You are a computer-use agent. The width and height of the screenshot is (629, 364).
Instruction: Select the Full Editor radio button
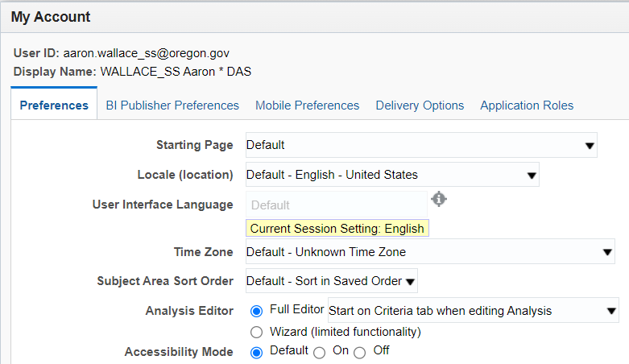click(x=256, y=311)
